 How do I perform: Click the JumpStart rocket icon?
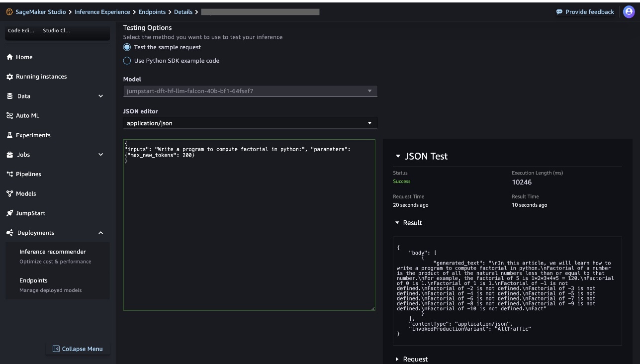pyautogui.click(x=9, y=213)
